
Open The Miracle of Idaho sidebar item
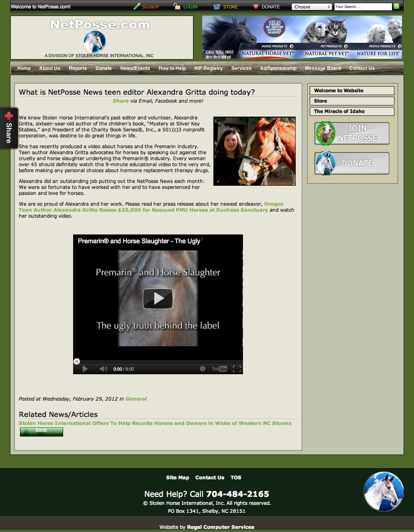[352, 111]
